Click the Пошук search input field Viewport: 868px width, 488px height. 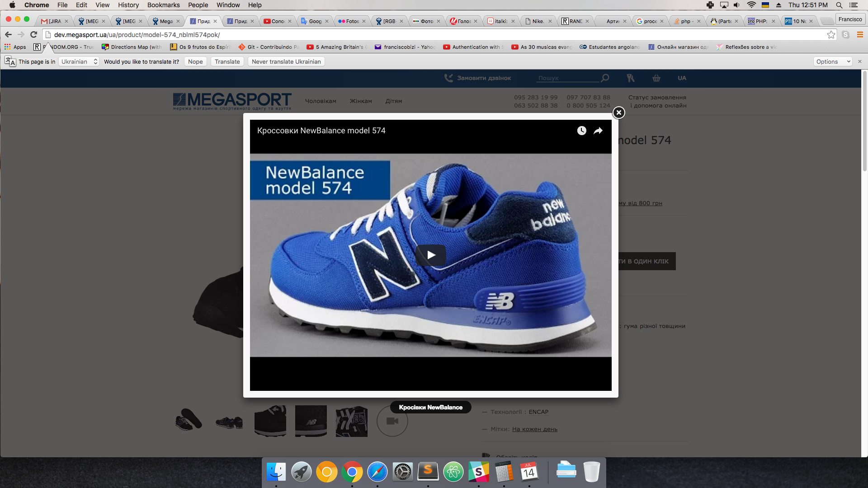tap(567, 78)
